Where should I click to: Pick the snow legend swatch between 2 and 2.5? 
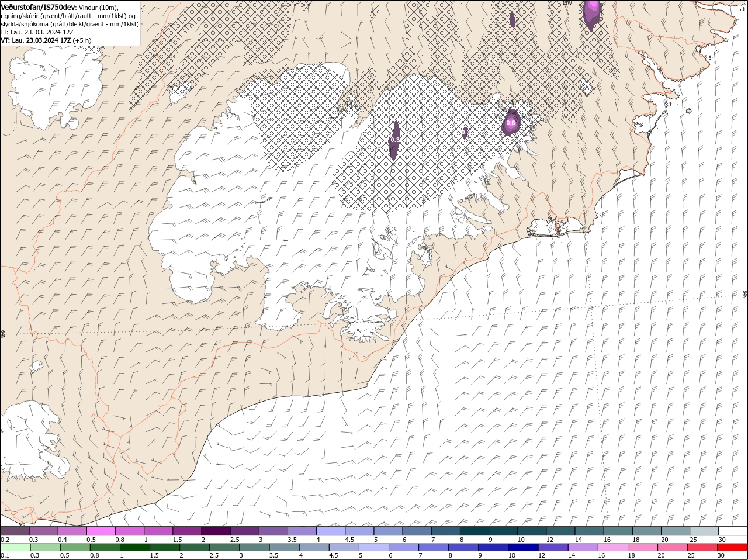216,531
